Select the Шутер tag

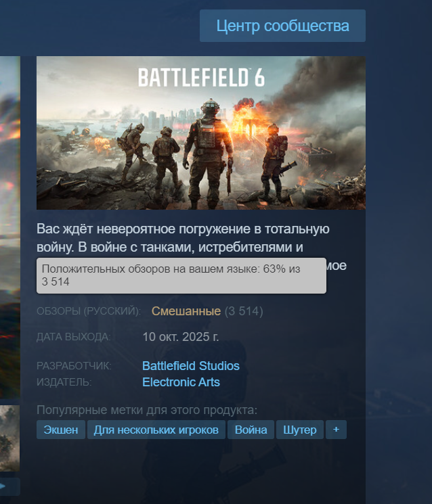click(300, 430)
